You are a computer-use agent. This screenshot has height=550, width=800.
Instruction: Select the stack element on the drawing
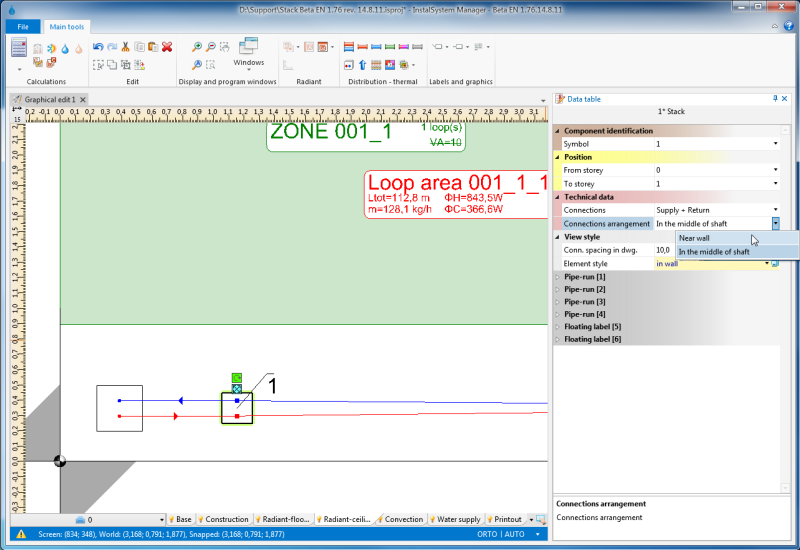pyautogui.click(x=237, y=408)
